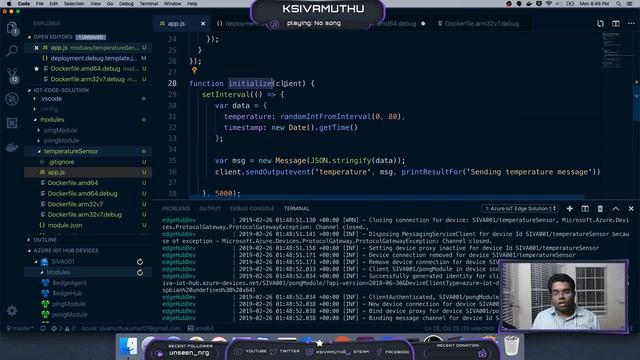Image resolution: width=640 pixels, height=360 pixels.
Task: Open the File menu
Action: [x=39, y=4]
